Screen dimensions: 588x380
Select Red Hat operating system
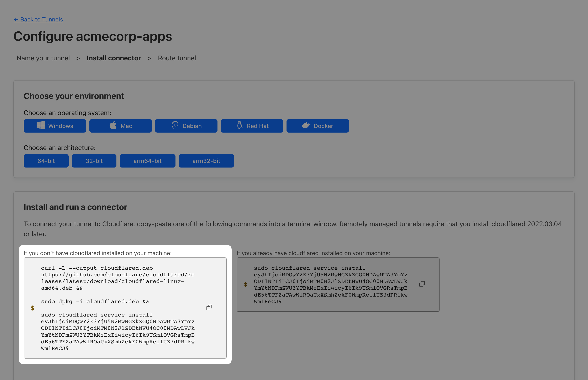(x=252, y=126)
